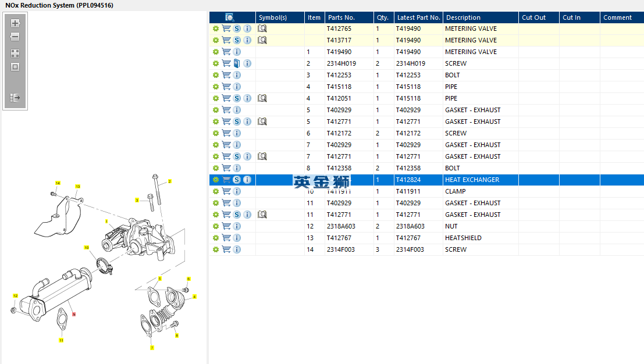Open book symbol for T413717 row
The image size is (644, 364).
click(x=262, y=40)
